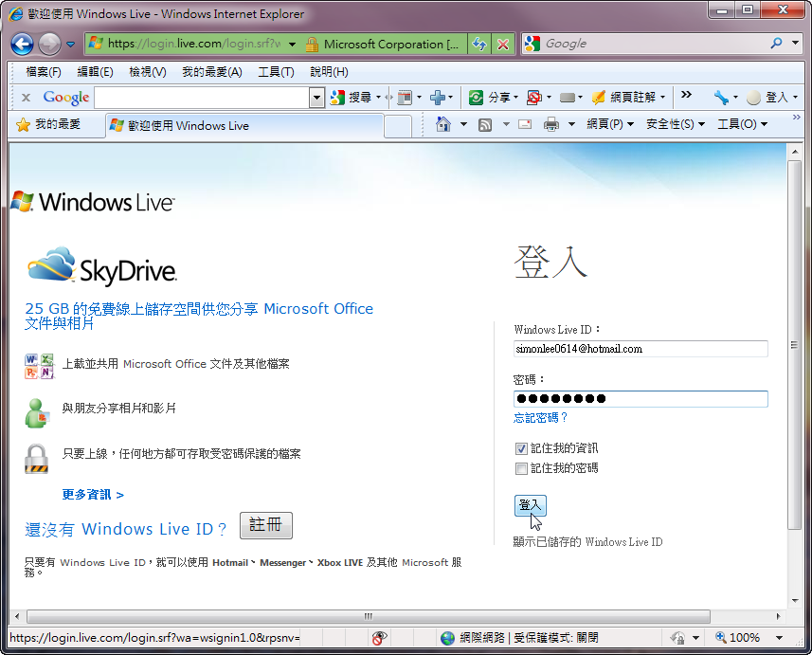
Task: Click the Google logo on the toolbar
Action: click(66, 97)
